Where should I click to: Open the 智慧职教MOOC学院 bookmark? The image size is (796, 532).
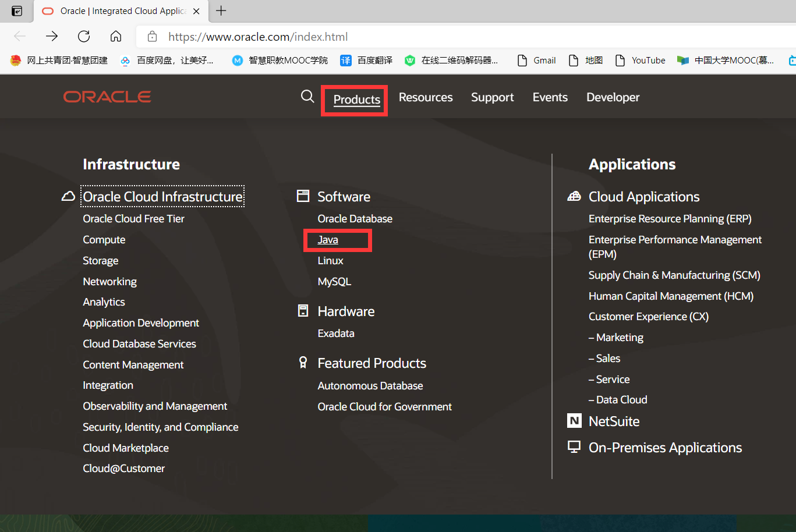[x=280, y=61]
